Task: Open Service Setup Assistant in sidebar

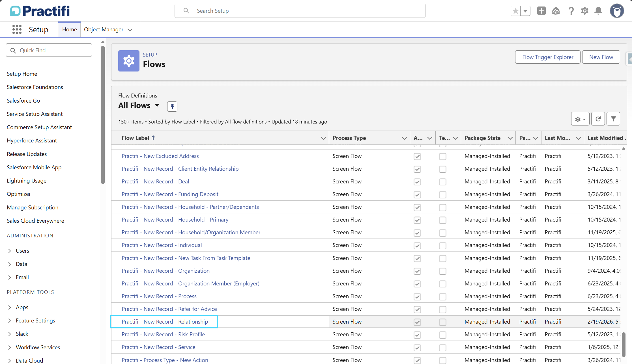Action: [35, 114]
